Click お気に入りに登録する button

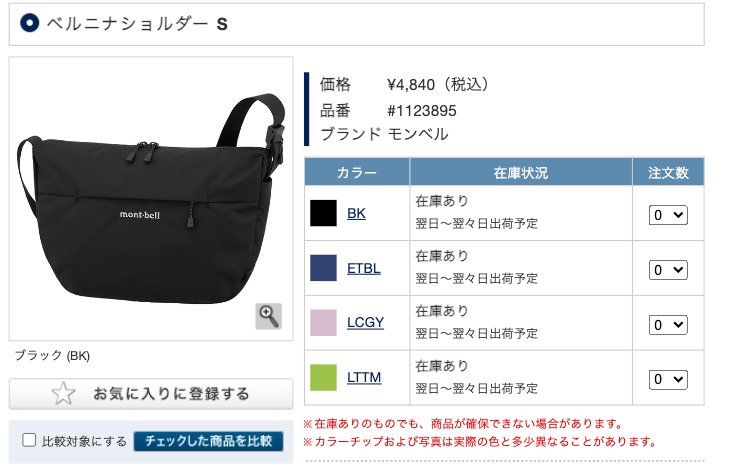(x=151, y=394)
